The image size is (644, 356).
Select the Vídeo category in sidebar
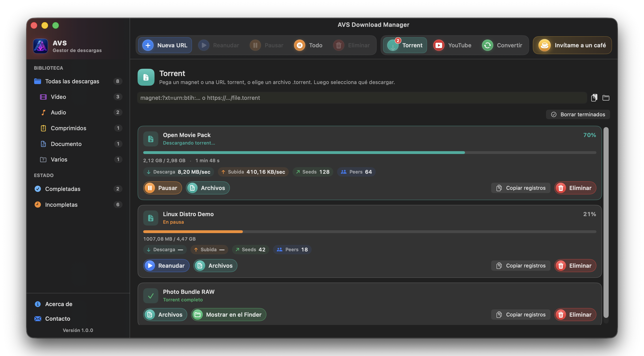click(x=78, y=97)
